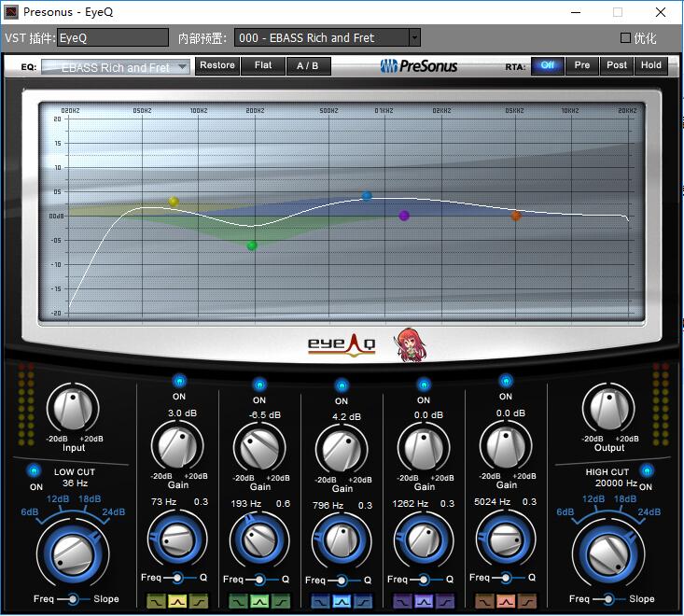Image resolution: width=684 pixels, height=616 pixels.
Task: Toggle ON light for 796 Hz band
Action: coord(342,385)
